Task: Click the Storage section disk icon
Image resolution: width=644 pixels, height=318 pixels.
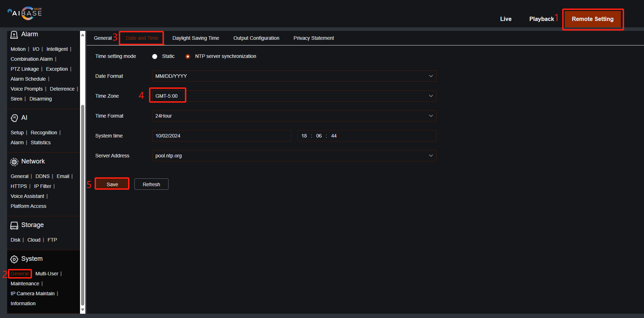Action: coord(14,225)
